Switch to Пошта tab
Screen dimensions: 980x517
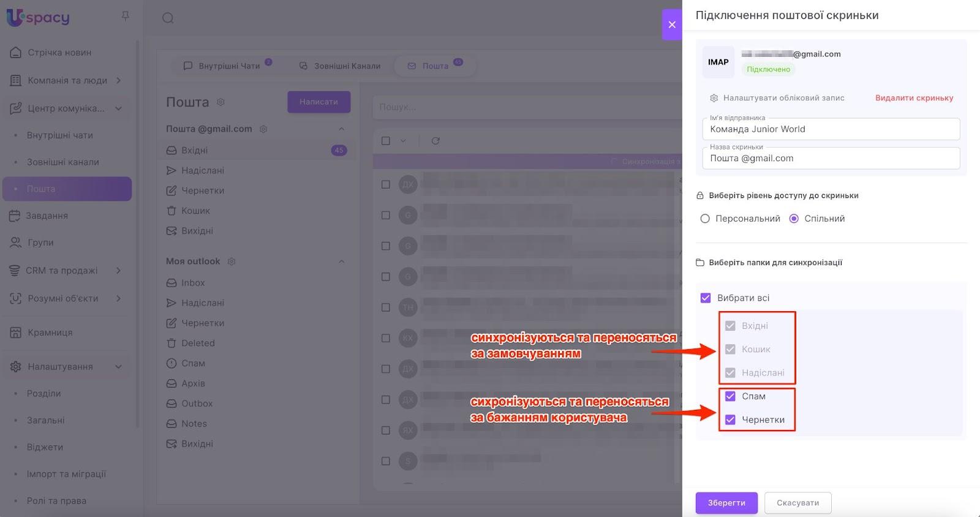(435, 66)
